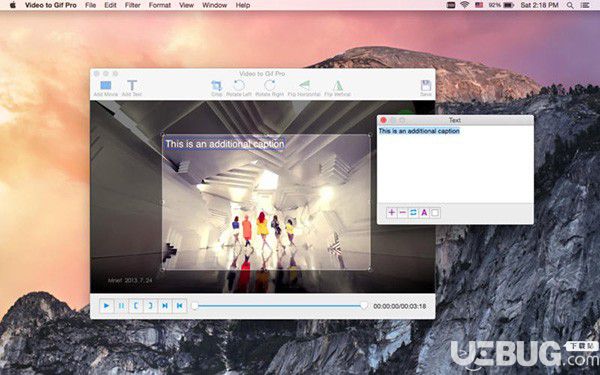
Task: Rotate the video right
Action: pos(269,88)
